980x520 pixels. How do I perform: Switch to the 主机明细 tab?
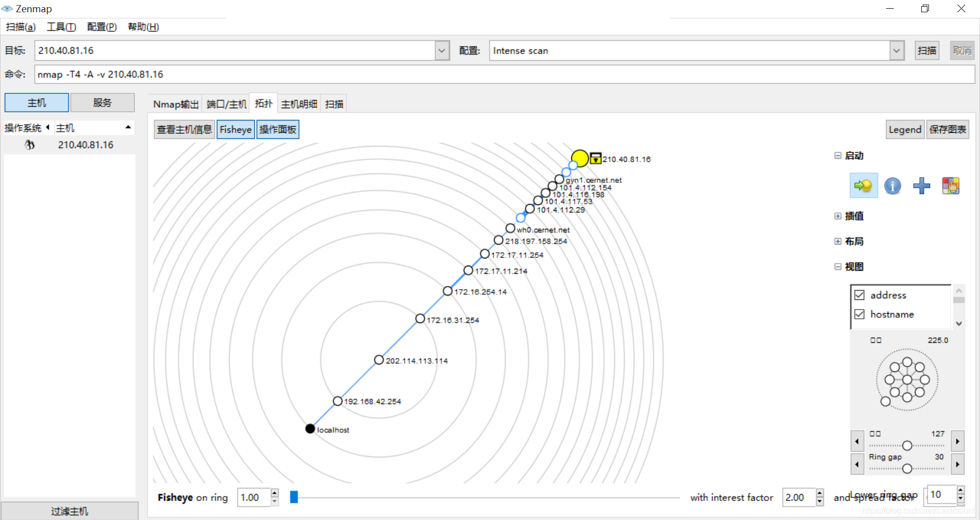pos(299,104)
